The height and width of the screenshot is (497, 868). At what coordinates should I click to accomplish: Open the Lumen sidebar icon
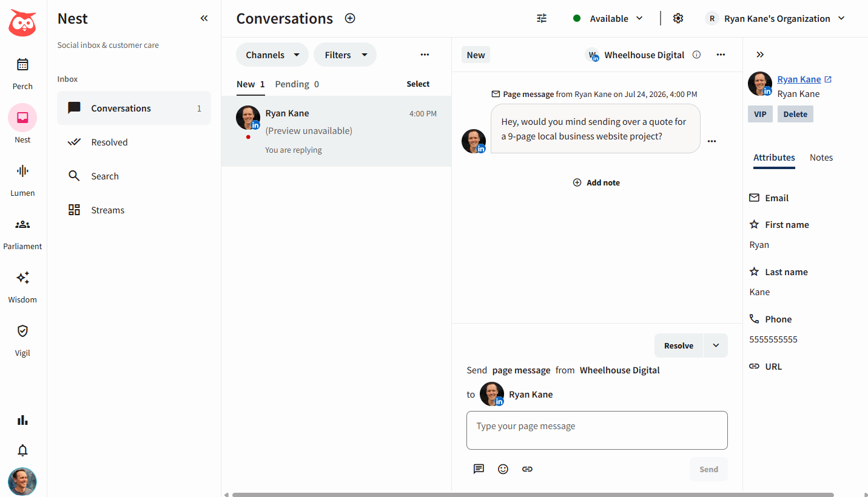point(22,171)
